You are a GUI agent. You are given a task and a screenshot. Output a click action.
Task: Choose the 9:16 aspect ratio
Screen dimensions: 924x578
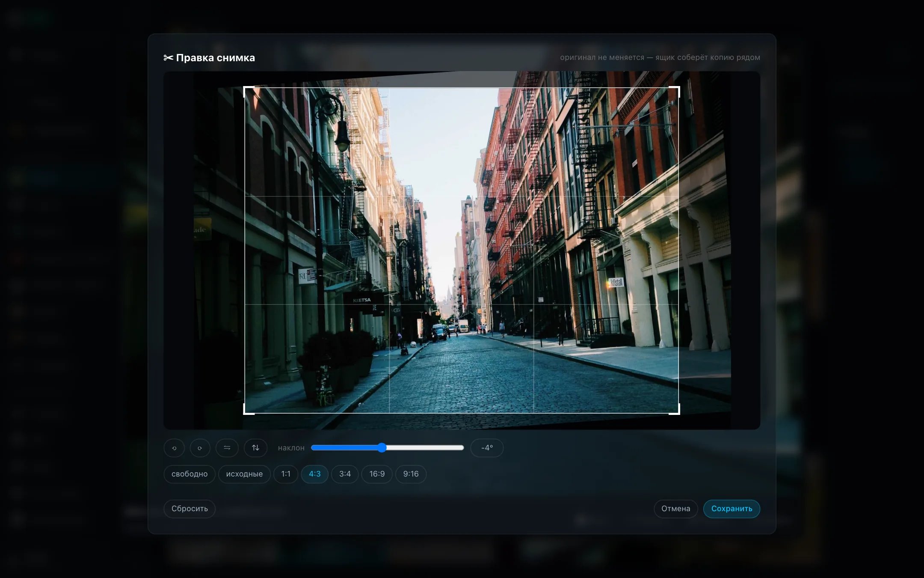(411, 474)
